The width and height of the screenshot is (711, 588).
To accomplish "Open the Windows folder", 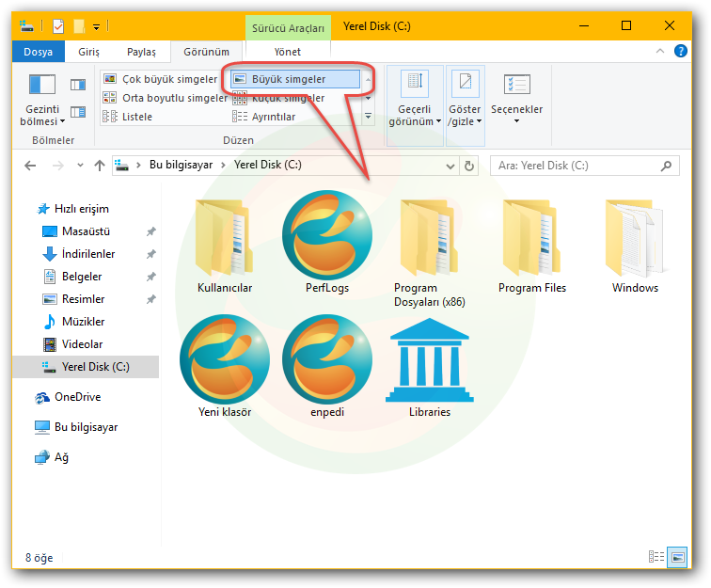I will point(635,237).
